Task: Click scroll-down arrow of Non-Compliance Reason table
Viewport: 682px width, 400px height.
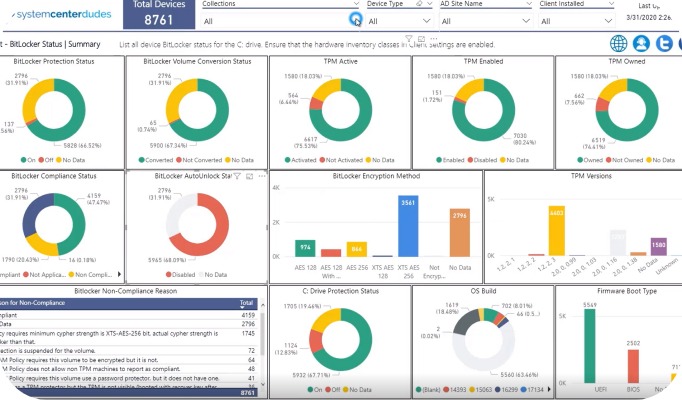Action: [x=263, y=384]
